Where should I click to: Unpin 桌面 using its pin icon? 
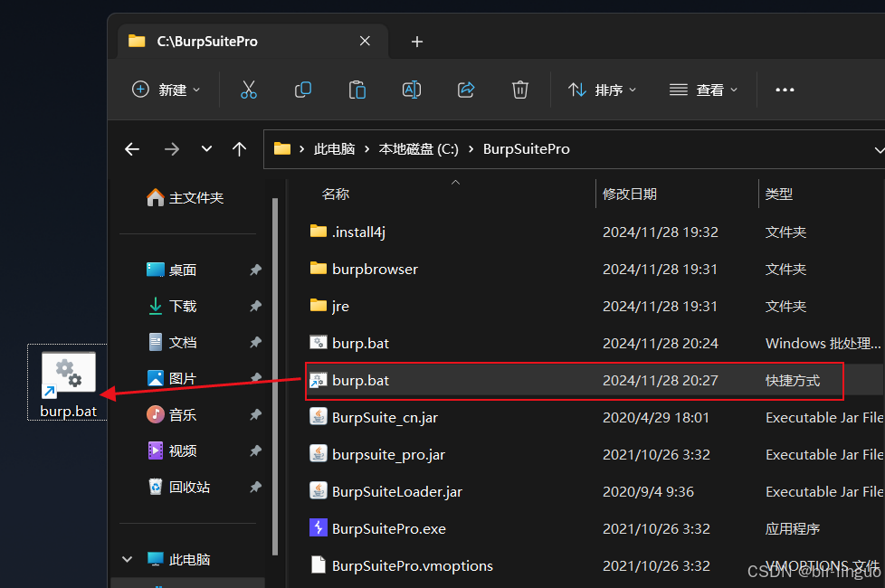click(x=256, y=270)
